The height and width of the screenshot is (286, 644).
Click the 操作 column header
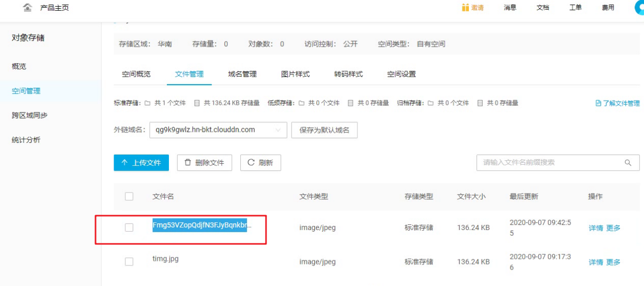(595, 197)
